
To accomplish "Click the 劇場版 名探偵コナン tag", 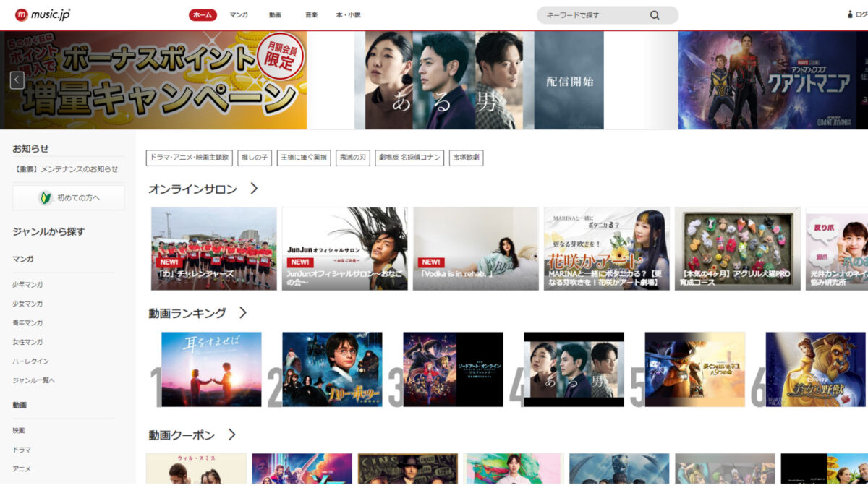I will [x=409, y=158].
